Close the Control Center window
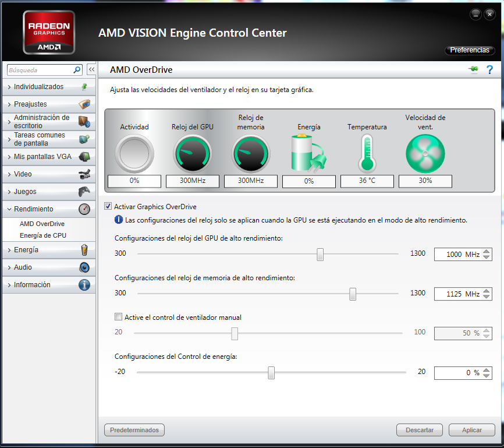This screenshot has width=504, height=448. (489, 14)
